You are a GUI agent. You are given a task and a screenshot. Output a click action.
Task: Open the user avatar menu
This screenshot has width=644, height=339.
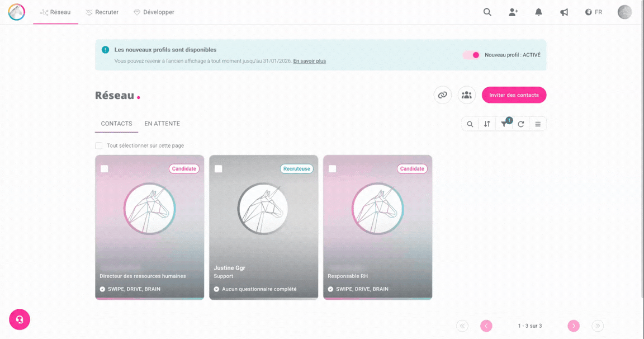(x=624, y=12)
